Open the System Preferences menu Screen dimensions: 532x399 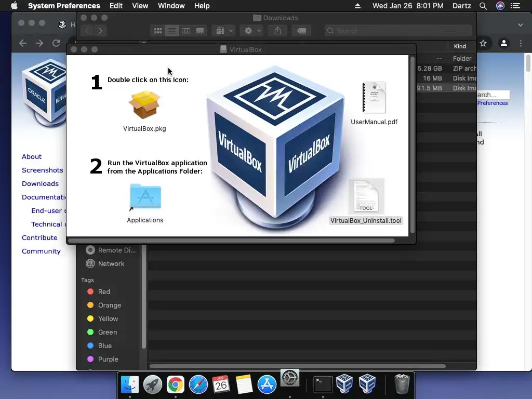pos(64,6)
